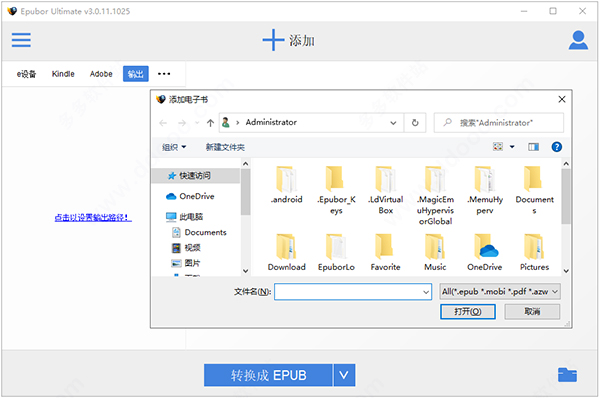This screenshot has height=398, width=600.
Task: Open the hamburger menu in Epubor Ultimate
Action: 21,40
